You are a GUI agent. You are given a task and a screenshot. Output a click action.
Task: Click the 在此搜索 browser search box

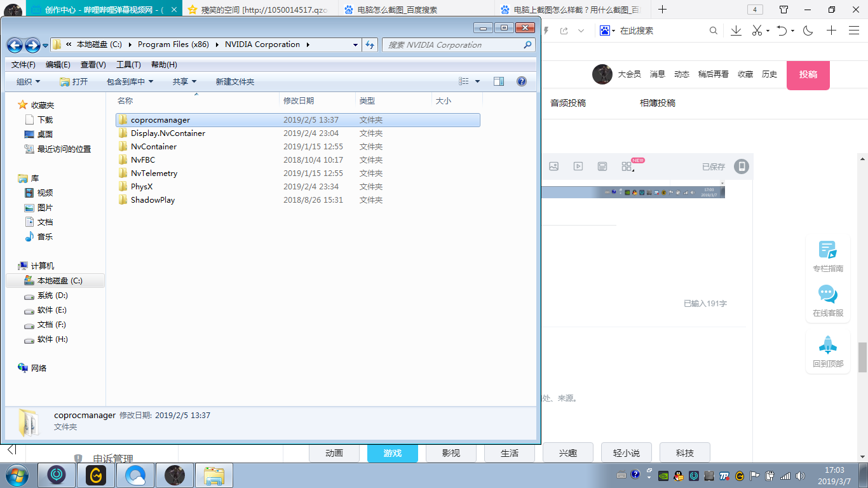(661, 30)
